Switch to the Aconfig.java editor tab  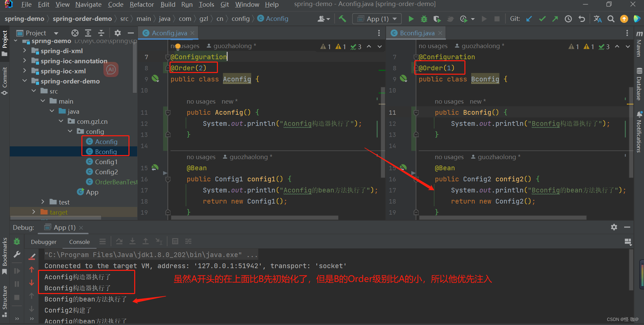tap(169, 33)
